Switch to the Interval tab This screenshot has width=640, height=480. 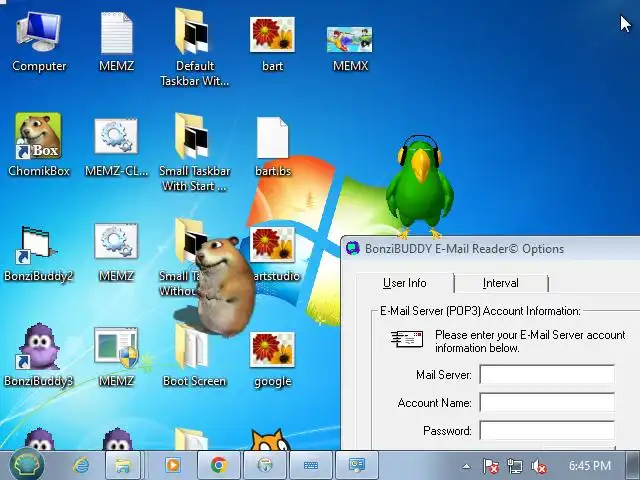pos(500,283)
